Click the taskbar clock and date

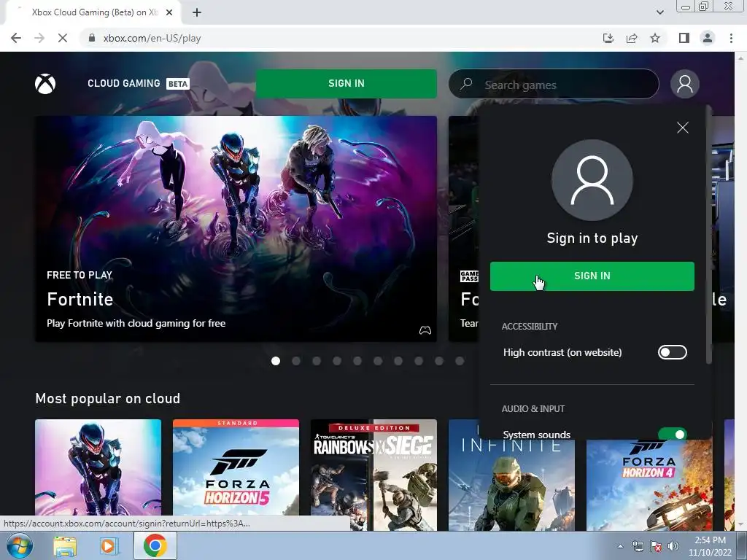point(710,546)
